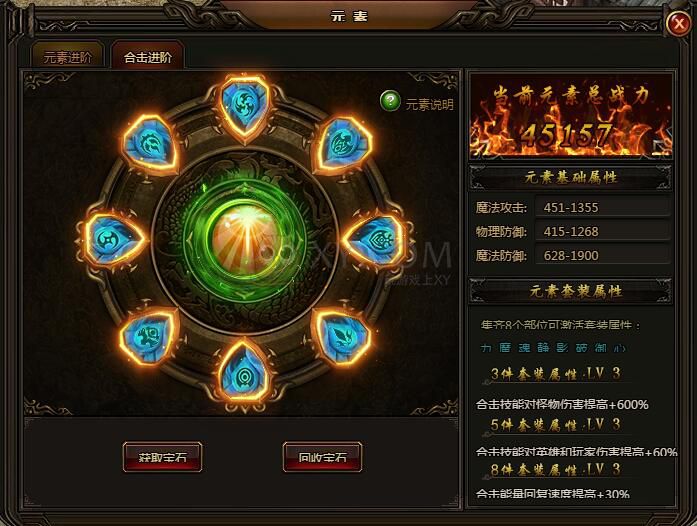Click the glowing green center orb
Viewport: 697px width, 526px height.
pyautogui.click(x=244, y=241)
